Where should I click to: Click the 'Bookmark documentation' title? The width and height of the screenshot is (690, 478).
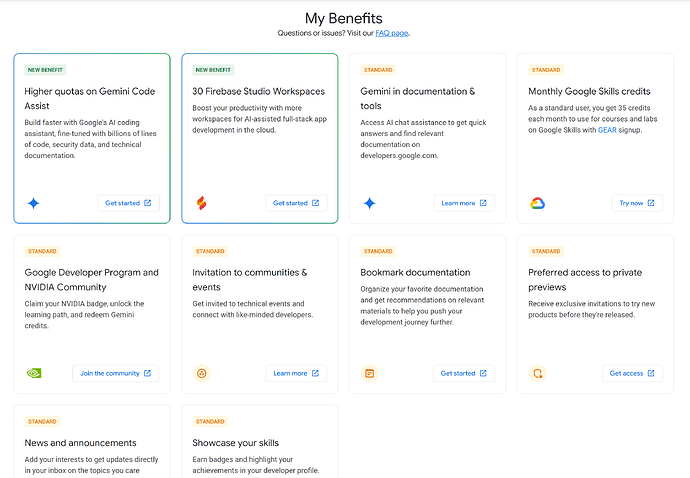point(415,272)
